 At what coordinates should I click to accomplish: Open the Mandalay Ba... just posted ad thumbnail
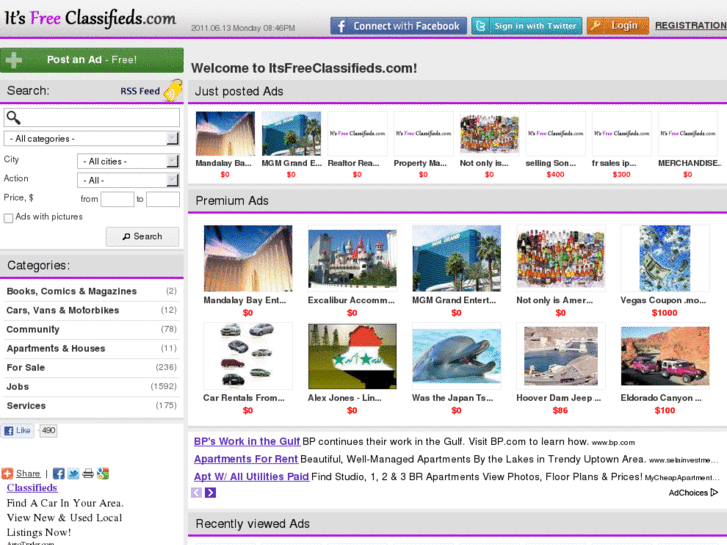coord(225,134)
